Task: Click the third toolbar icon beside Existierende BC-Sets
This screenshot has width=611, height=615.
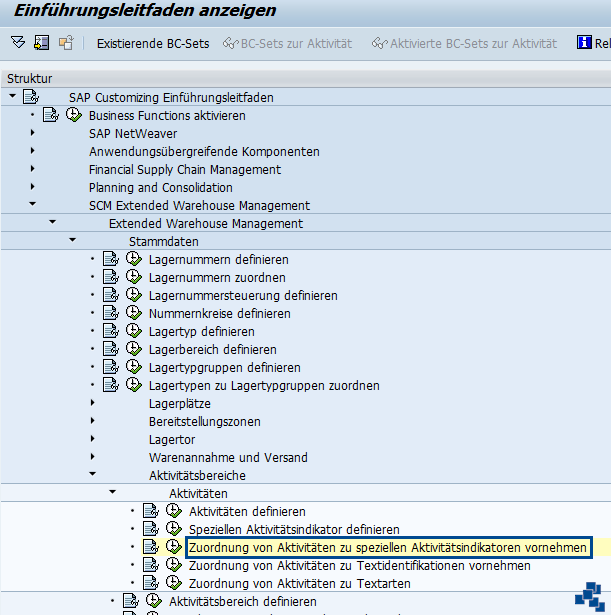Action: [66, 43]
